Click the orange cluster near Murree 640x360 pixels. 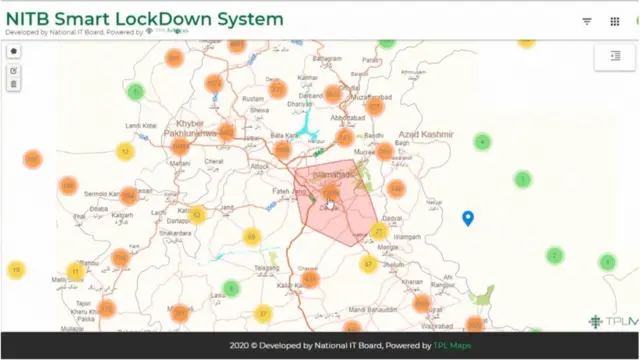click(x=384, y=151)
